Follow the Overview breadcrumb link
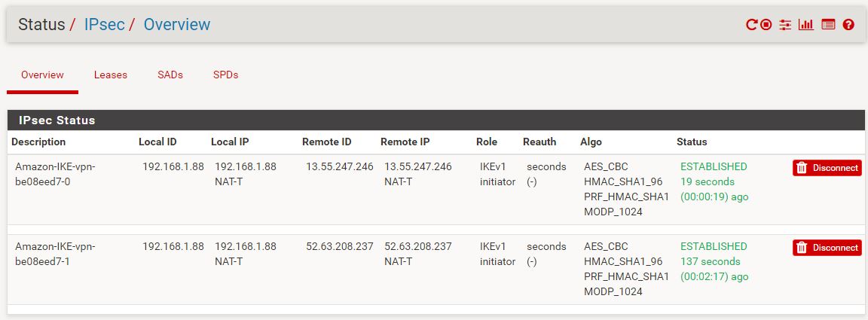The image size is (868, 320). pyautogui.click(x=177, y=24)
